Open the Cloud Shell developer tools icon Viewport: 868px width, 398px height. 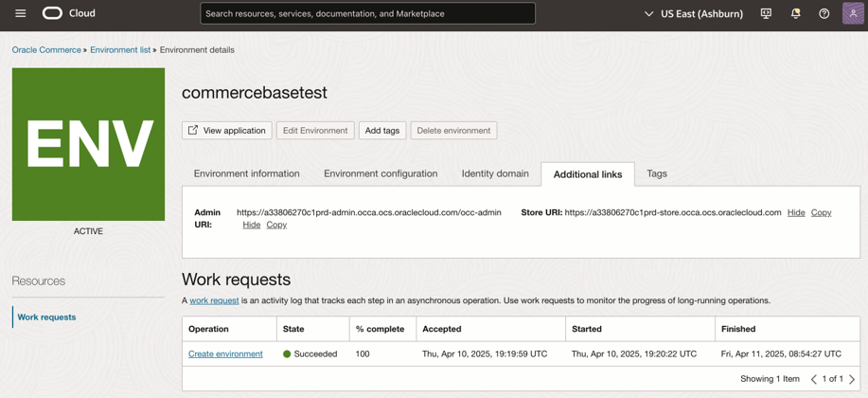point(766,13)
